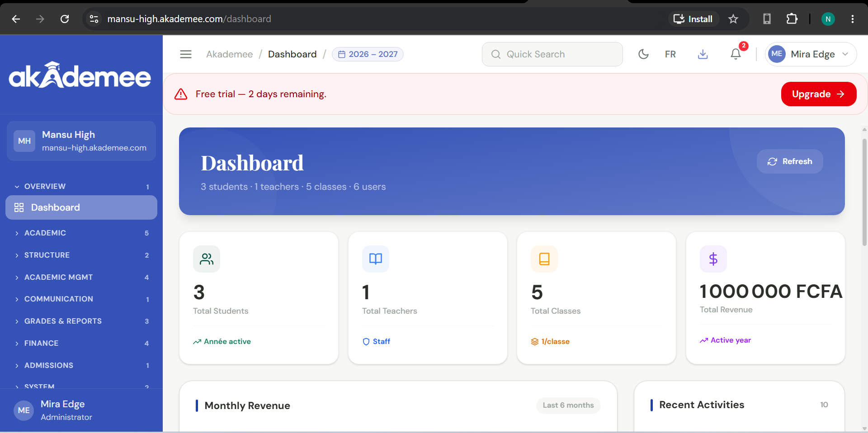Expand the ADMISSIONS section
The height and width of the screenshot is (433, 868).
(x=81, y=365)
